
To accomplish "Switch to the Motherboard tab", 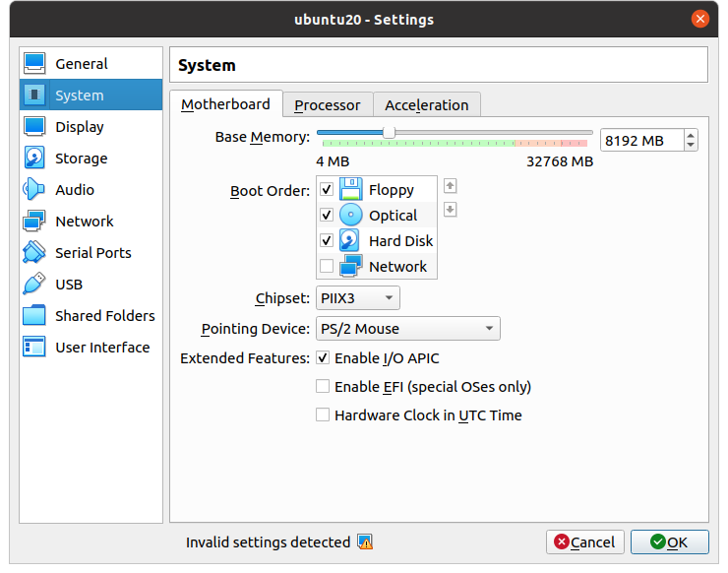I will (225, 104).
